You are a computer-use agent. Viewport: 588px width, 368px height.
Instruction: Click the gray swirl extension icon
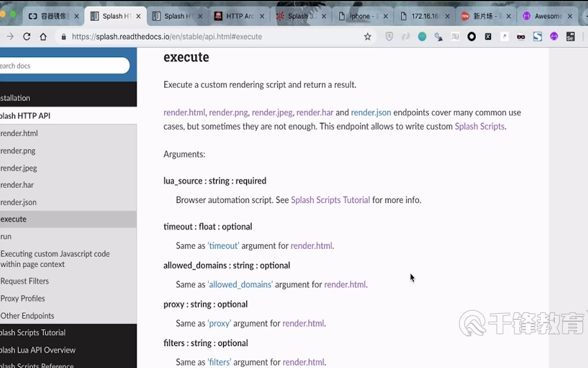(x=406, y=36)
